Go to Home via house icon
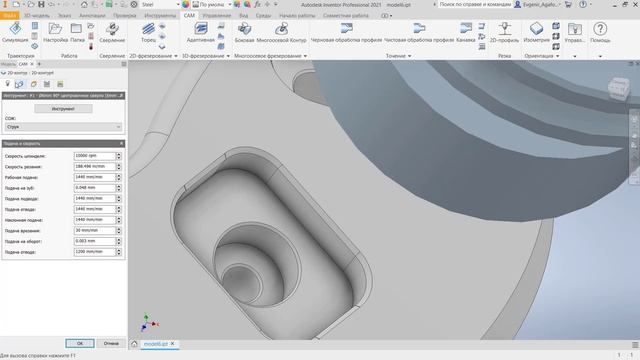 click(x=84, y=4)
